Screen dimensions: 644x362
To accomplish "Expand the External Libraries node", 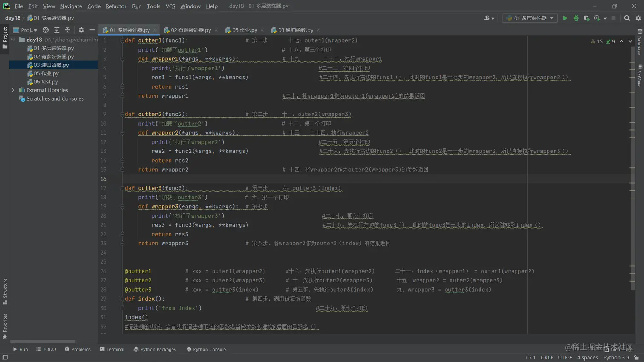I will pos(13,90).
